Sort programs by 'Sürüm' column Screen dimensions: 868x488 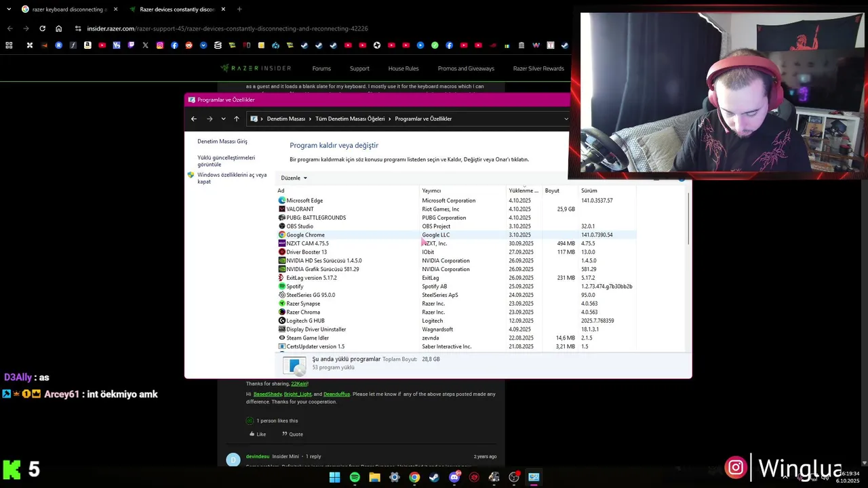tap(608, 190)
